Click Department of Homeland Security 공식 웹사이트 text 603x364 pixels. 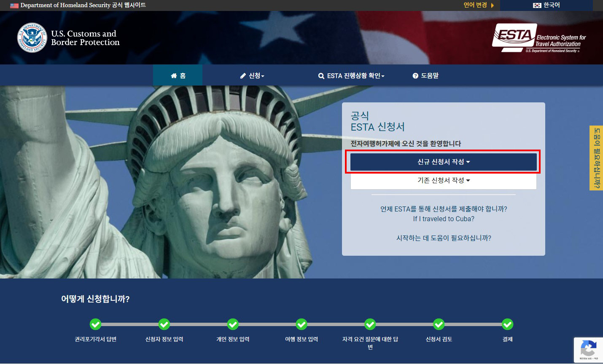pos(83,5)
